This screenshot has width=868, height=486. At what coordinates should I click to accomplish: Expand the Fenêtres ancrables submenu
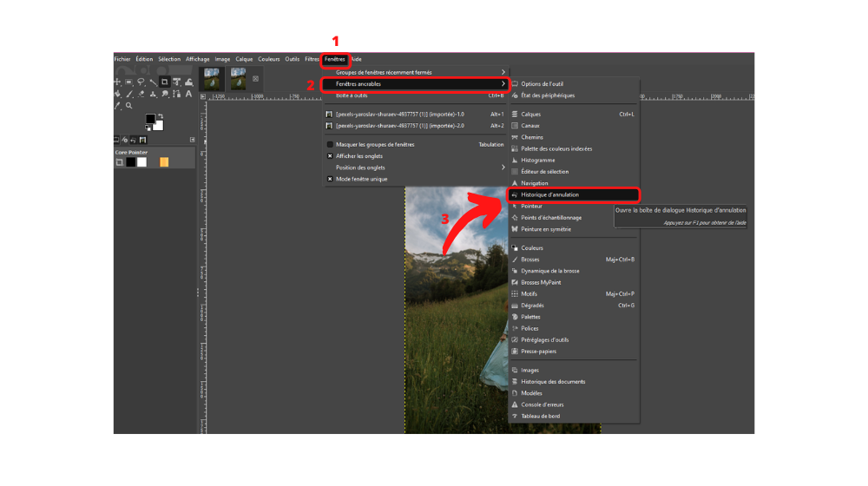(415, 84)
